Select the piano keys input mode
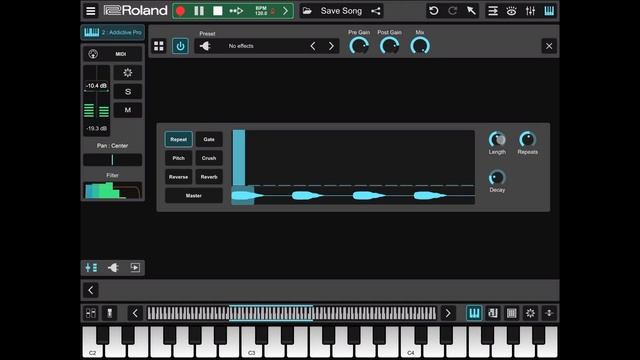The height and width of the screenshot is (360, 640). click(474, 313)
